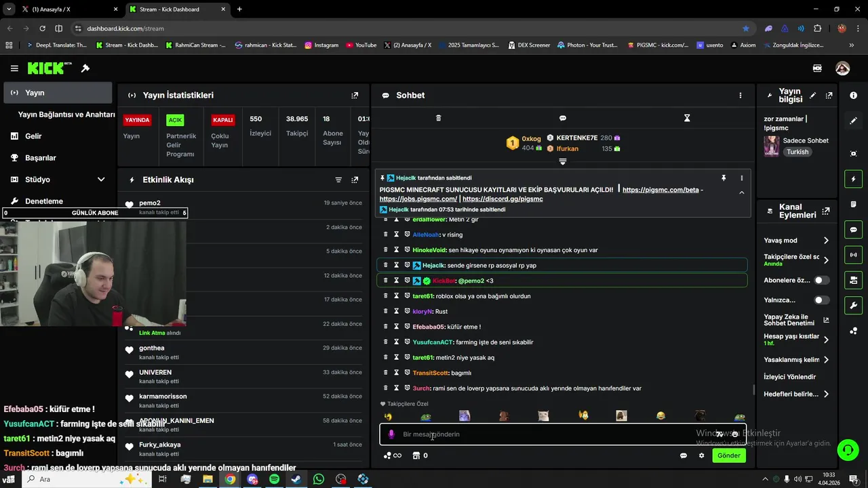Click the broadcast signal icon in right sidebar
The image size is (868, 488).
[x=853, y=255]
